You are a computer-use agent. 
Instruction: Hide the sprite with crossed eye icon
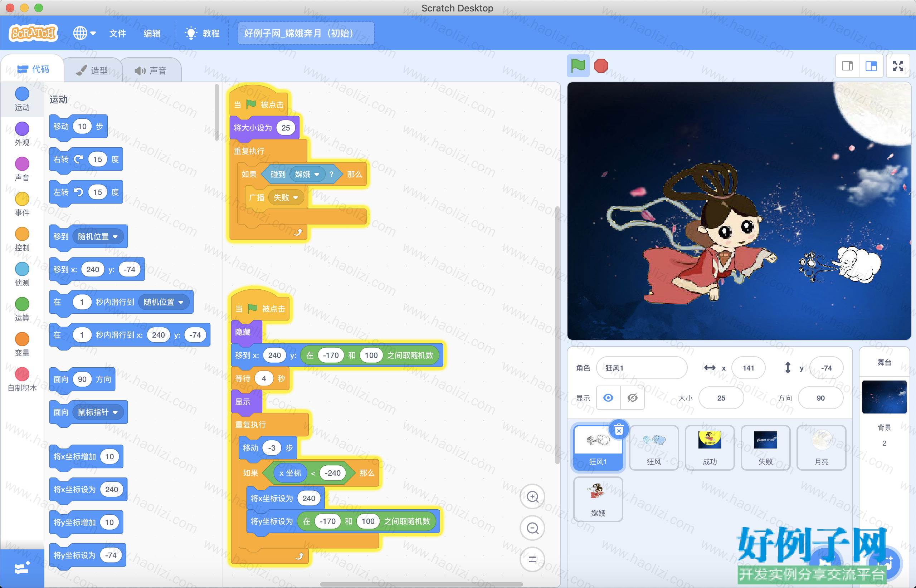pyautogui.click(x=632, y=398)
